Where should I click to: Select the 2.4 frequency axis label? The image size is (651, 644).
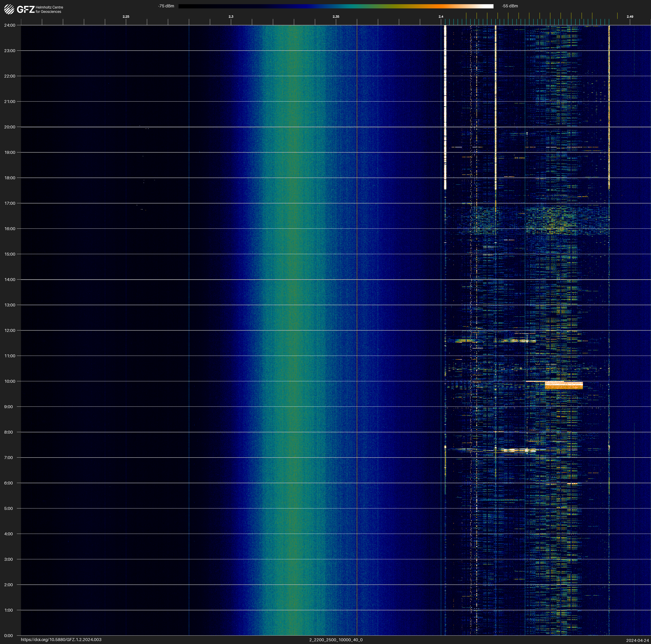[x=441, y=17]
